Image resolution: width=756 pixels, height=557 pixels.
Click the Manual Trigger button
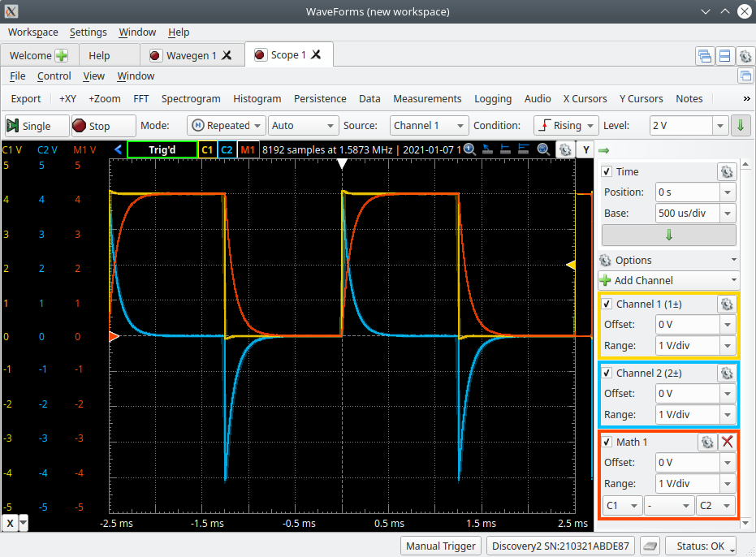(x=441, y=546)
